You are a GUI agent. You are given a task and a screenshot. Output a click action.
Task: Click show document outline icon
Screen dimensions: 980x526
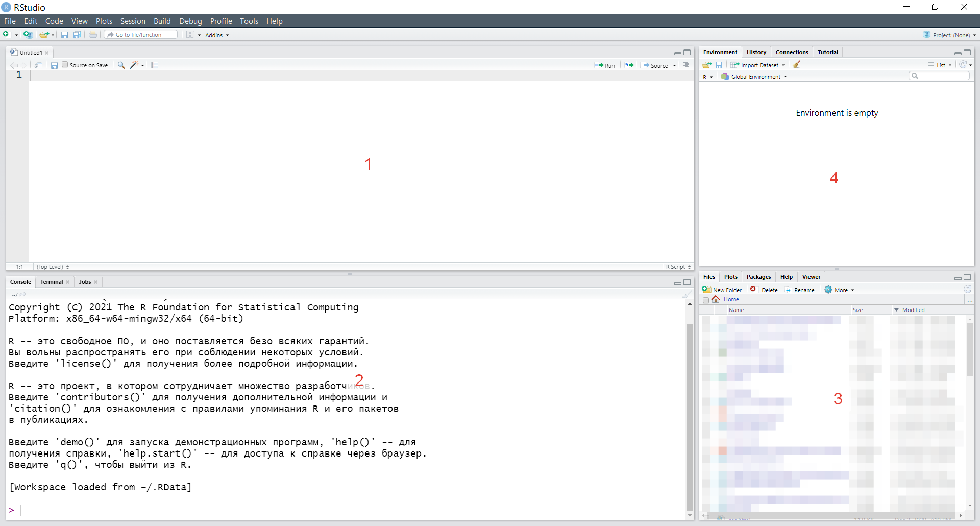(687, 65)
